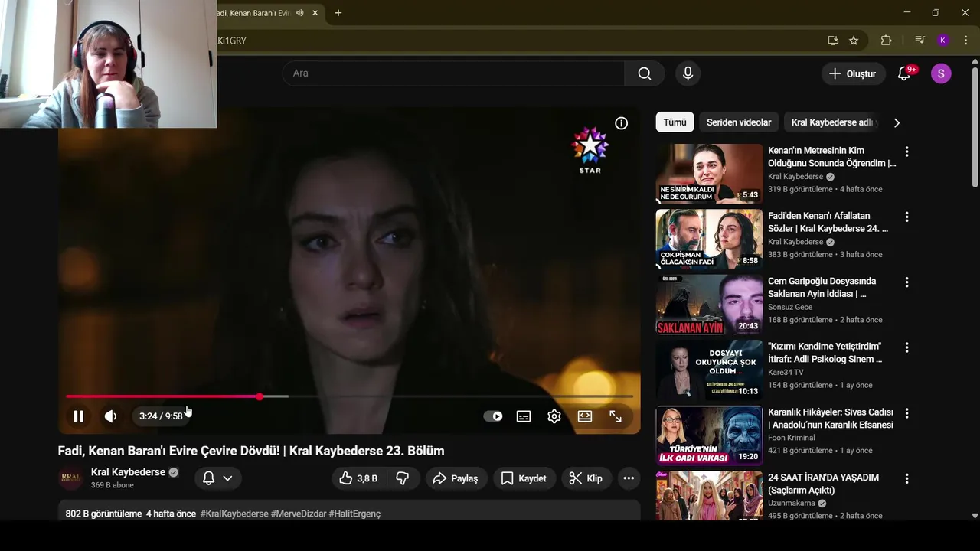
Task: Open media controls icon in Chrome toolbar
Action: tap(920, 41)
